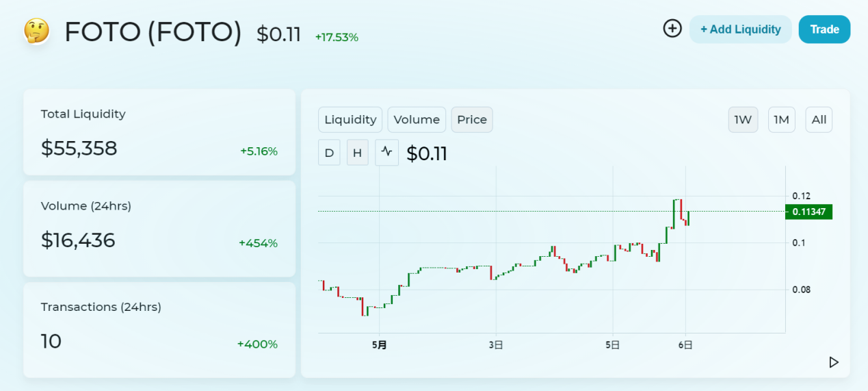This screenshot has width=868, height=391.
Task: Show All time chart range
Action: (x=819, y=120)
